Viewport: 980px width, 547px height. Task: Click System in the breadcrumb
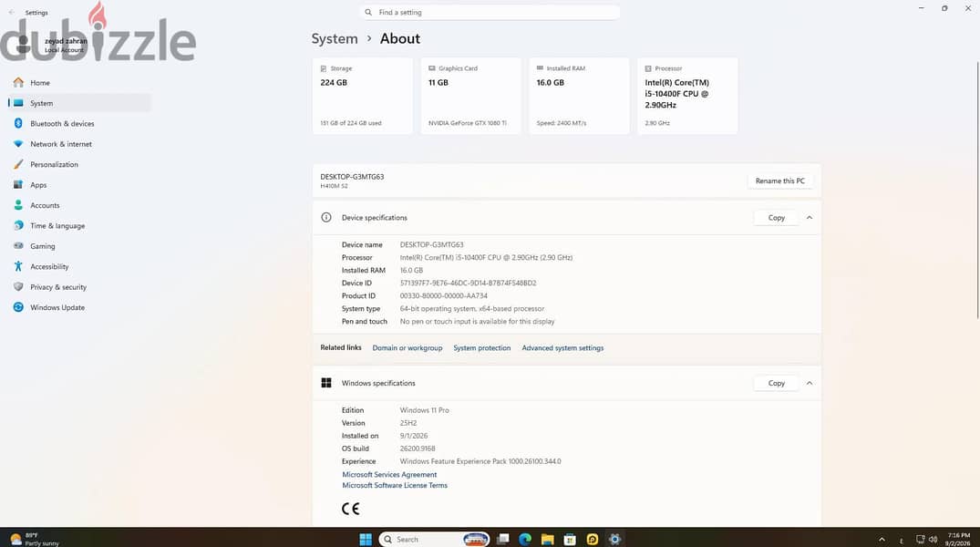click(335, 39)
